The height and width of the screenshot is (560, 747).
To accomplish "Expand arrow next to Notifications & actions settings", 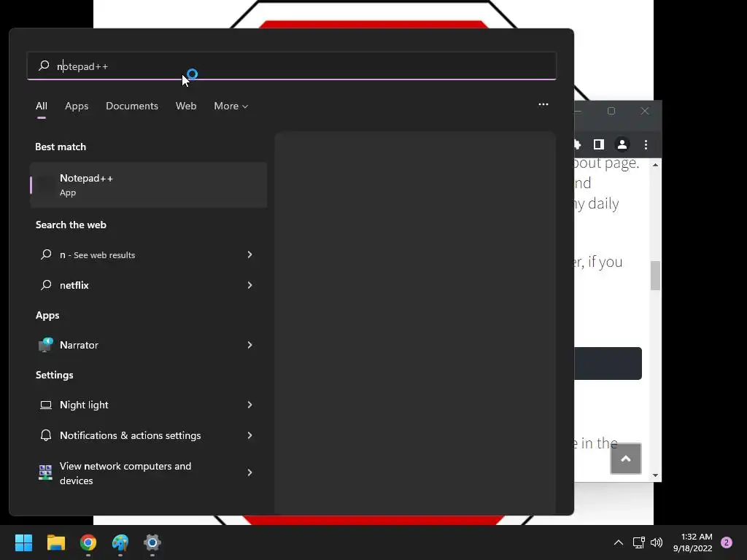I will click(249, 435).
